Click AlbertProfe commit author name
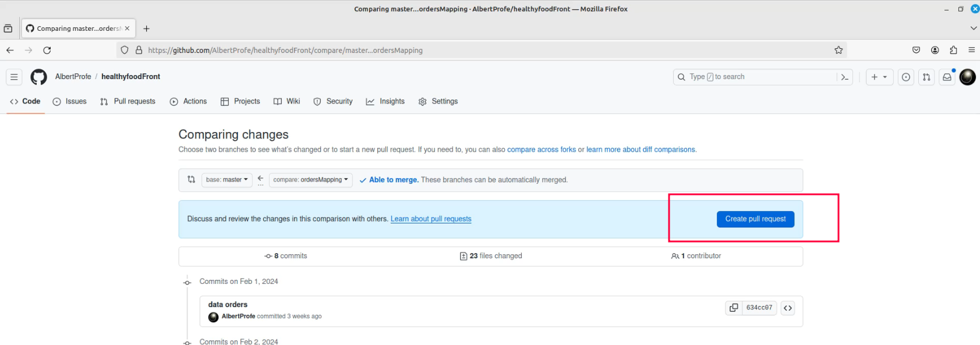 click(238, 316)
